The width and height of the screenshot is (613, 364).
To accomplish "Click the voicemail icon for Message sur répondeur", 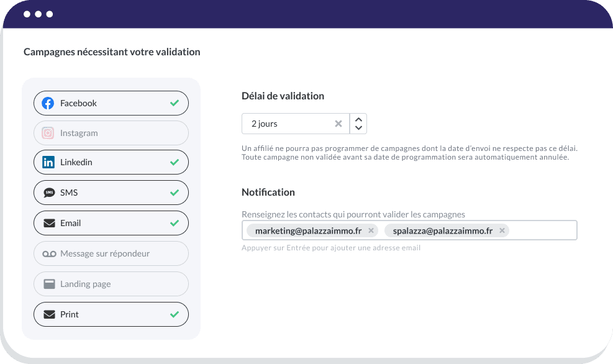I will (x=48, y=253).
